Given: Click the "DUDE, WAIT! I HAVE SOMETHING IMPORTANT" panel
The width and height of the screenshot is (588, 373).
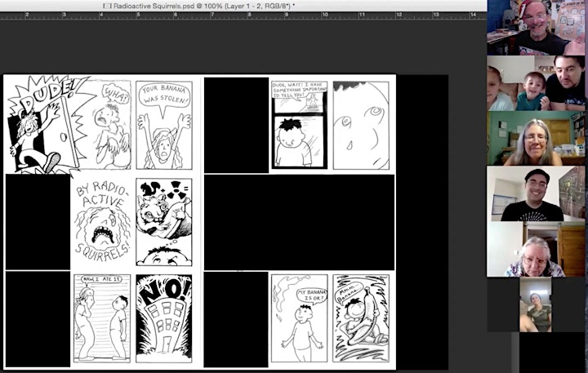Looking at the screenshot, I should coord(300,124).
